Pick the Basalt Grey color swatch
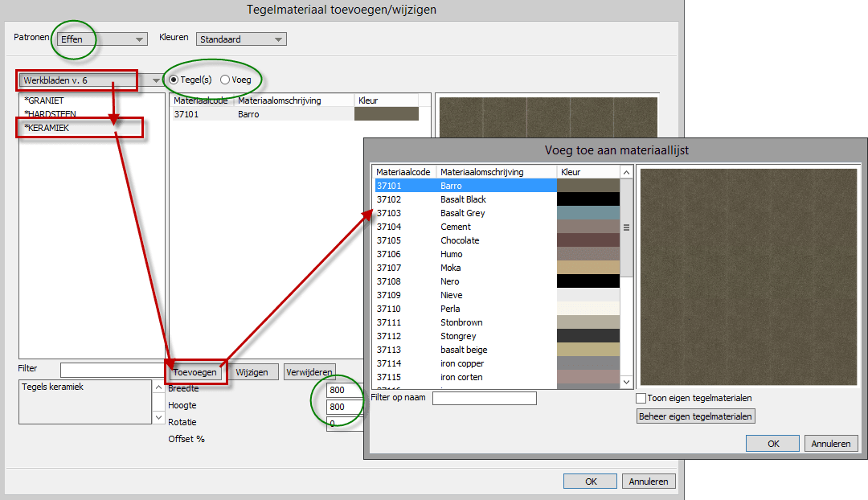The height and width of the screenshot is (500, 868). (x=588, y=213)
